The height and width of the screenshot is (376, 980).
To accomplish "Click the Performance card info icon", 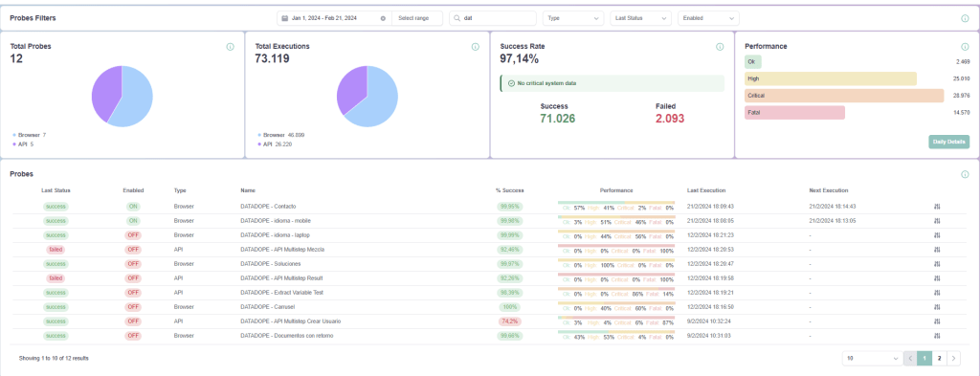I will pyautogui.click(x=965, y=47).
